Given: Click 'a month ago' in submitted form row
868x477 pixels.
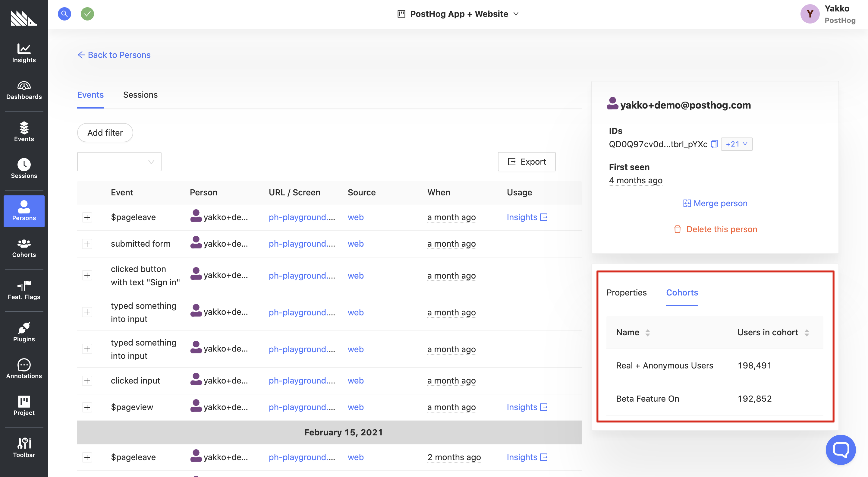Looking at the screenshot, I should click(x=451, y=244).
